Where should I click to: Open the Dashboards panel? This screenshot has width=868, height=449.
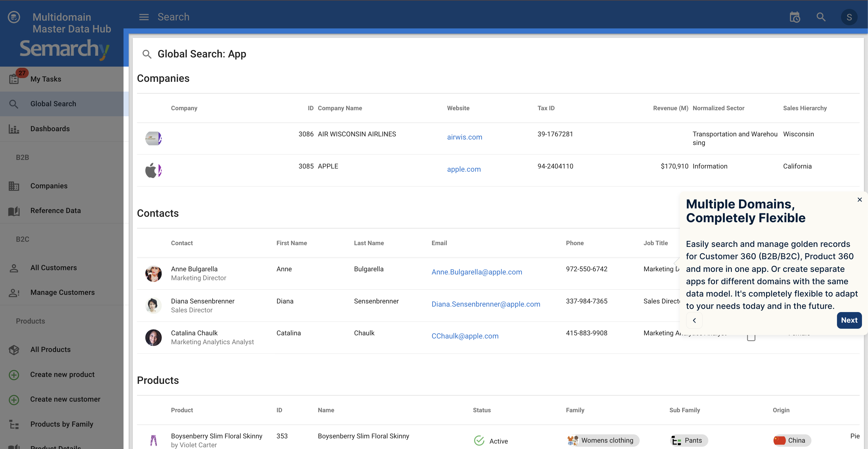pyautogui.click(x=49, y=129)
